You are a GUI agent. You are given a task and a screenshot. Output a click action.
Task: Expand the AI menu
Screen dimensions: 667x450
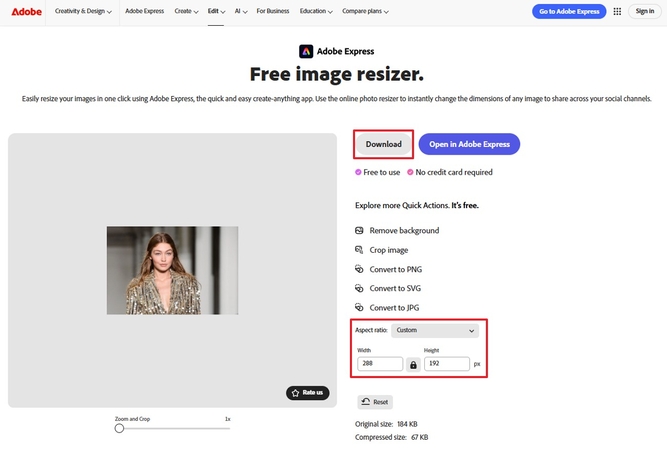pos(241,11)
